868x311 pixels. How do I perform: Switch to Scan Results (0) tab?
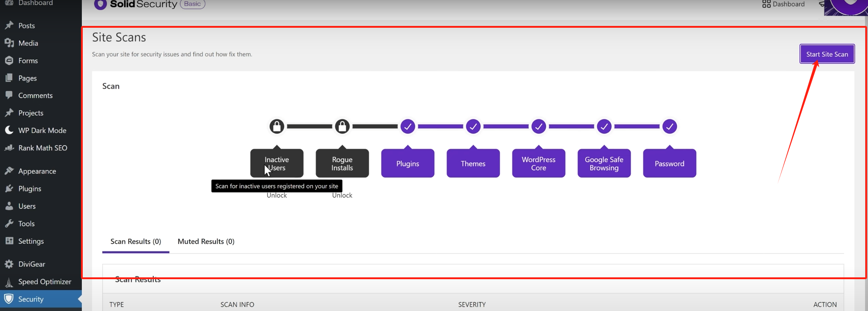pyautogui.click(x=136, y=241)
